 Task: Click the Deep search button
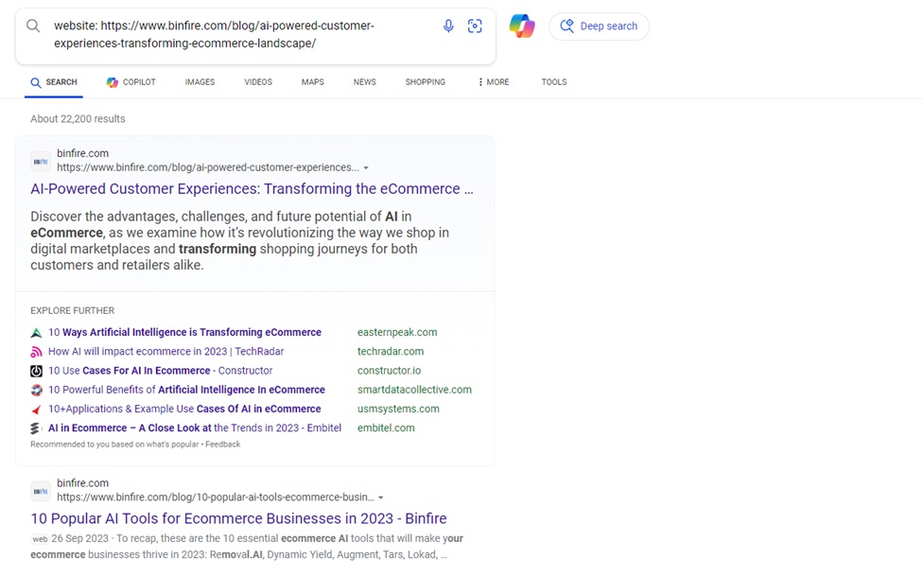point(599,26)
